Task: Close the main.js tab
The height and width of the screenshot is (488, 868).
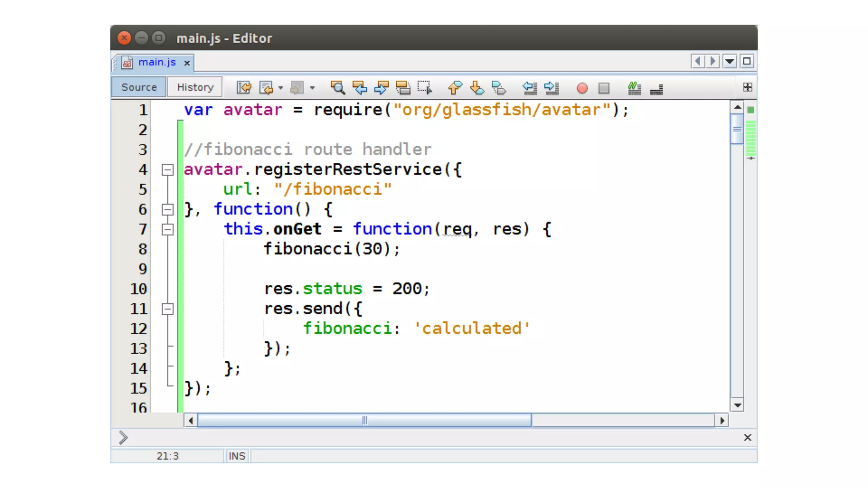Action: click(x=187, y=63)
